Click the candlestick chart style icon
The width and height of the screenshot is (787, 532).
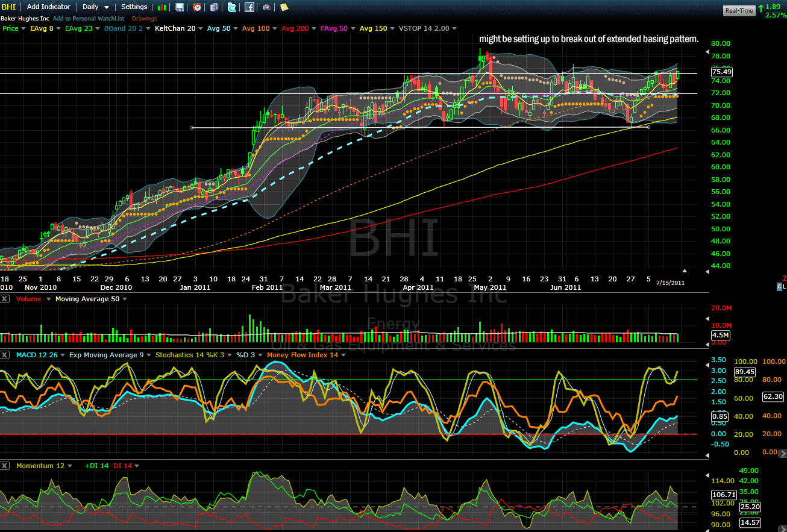click(163, 7)
